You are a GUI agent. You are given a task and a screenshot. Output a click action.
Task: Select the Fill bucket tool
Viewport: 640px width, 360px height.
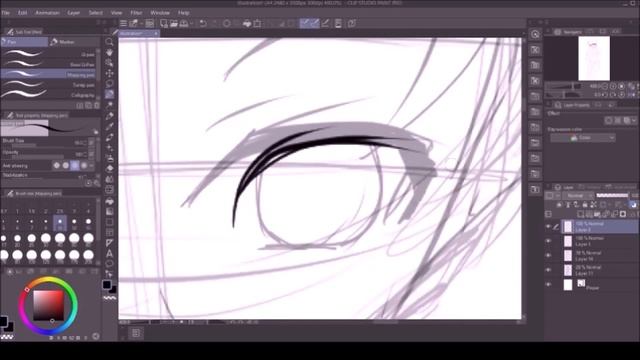pyautogui.click(x=109, y=201)
